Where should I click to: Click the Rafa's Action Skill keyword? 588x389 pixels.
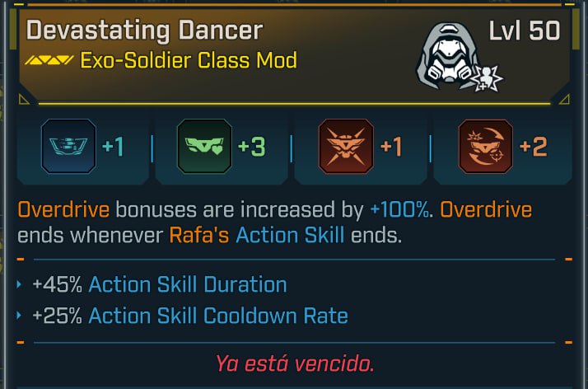click(256, 236)
